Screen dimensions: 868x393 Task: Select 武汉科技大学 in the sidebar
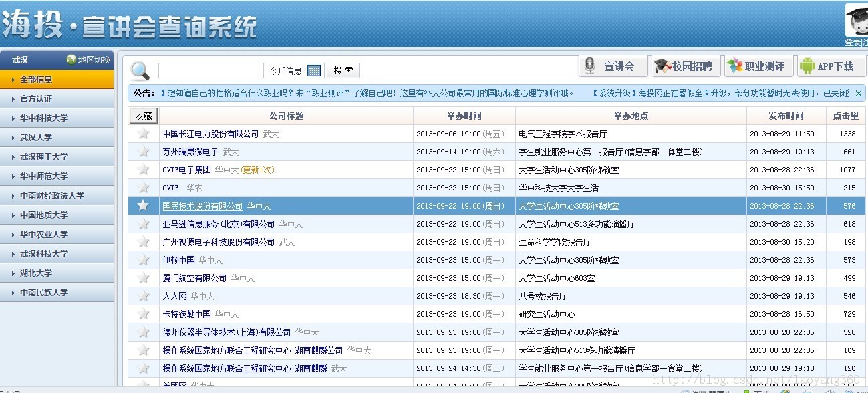click(x=57, y=253)
